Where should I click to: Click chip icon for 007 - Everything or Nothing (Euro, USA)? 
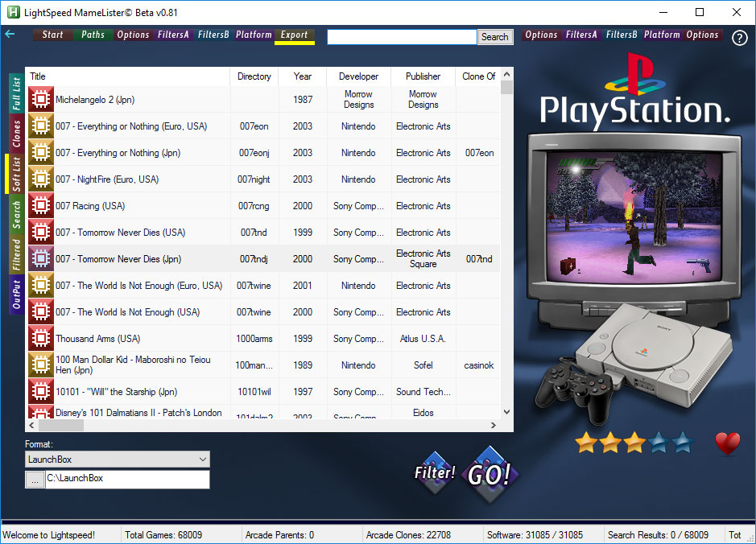coord(41,126)
